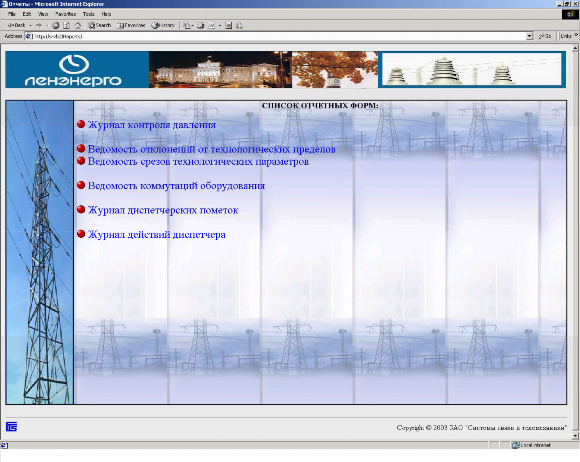Image resolution: width=580 pixels, height=462 pixels.
Task: Go to the Home page icon
Action: [78, 25]
